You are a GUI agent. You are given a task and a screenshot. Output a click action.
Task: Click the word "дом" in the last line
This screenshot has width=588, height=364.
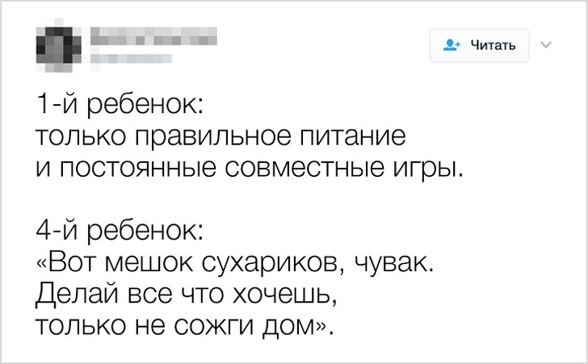(287, 328)
